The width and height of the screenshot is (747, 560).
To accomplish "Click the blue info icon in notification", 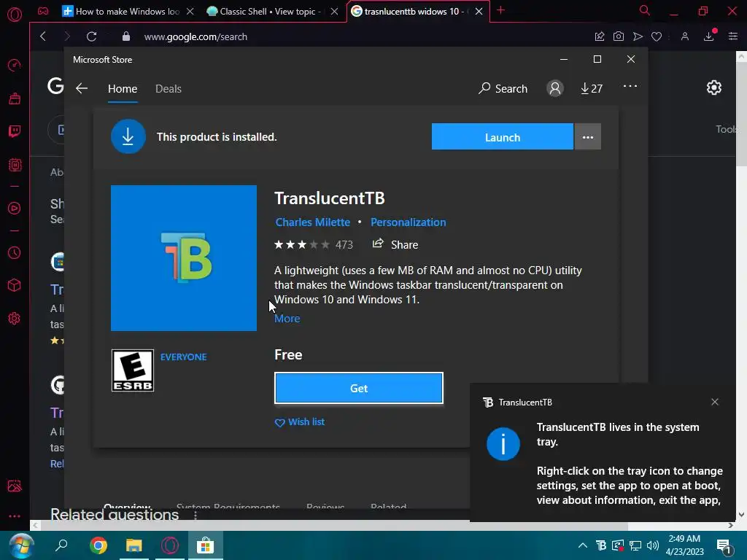I will pyautogui.click(x=503, y=444).
